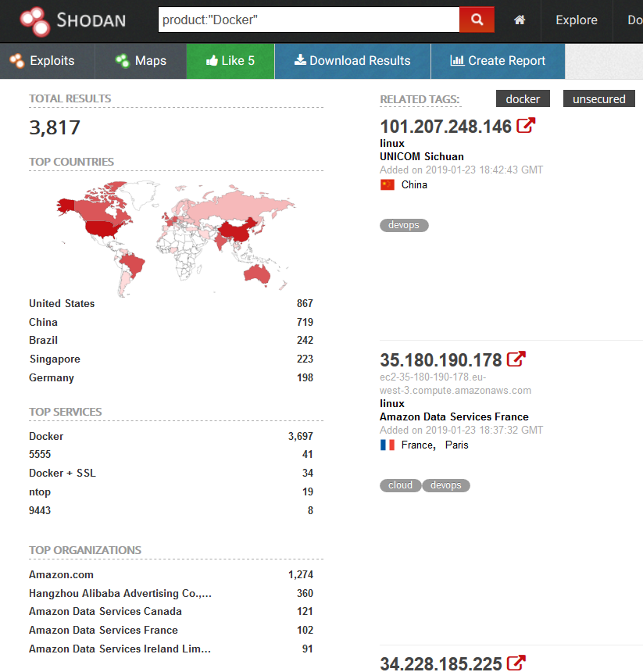Click the world map of top countries
The height and width of the screenshot is (672, 643).
pyautogui.click(x=176, y=238)
